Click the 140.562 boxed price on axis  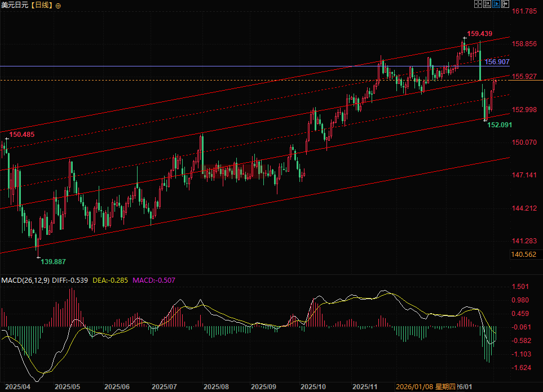(x=523, y=255)
